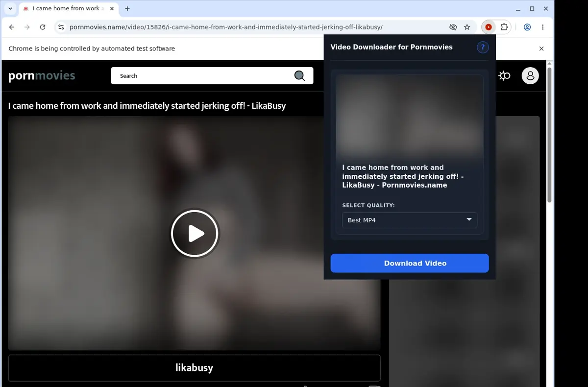View site information icon in address bar

(61, 27)
